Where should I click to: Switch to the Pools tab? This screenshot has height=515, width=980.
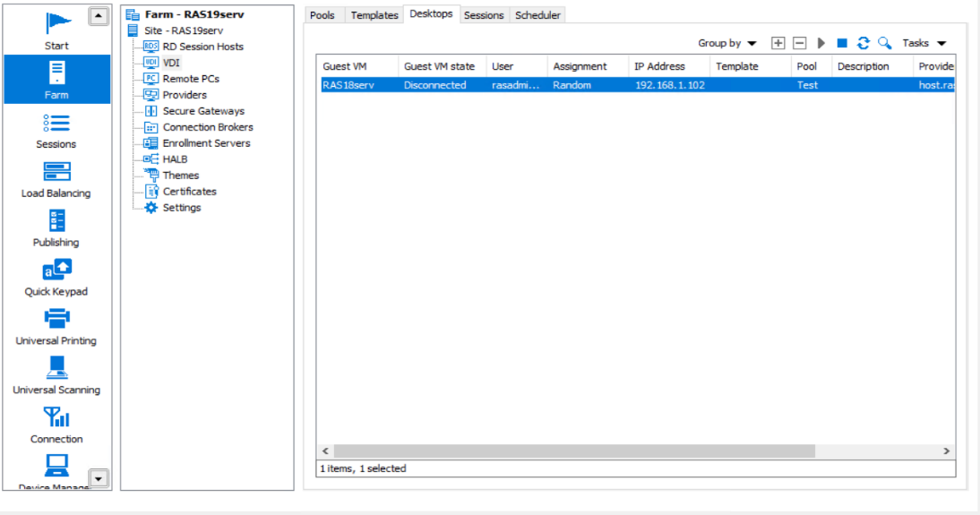coord(322,15)
